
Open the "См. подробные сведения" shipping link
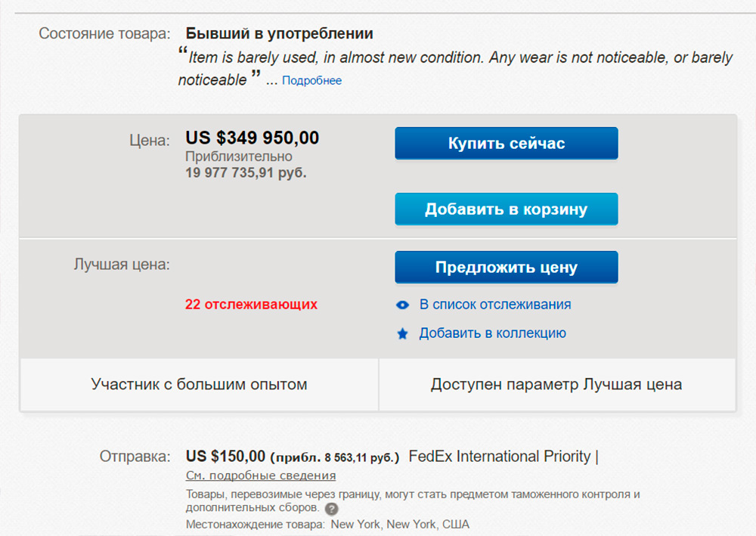pos(261,476)
